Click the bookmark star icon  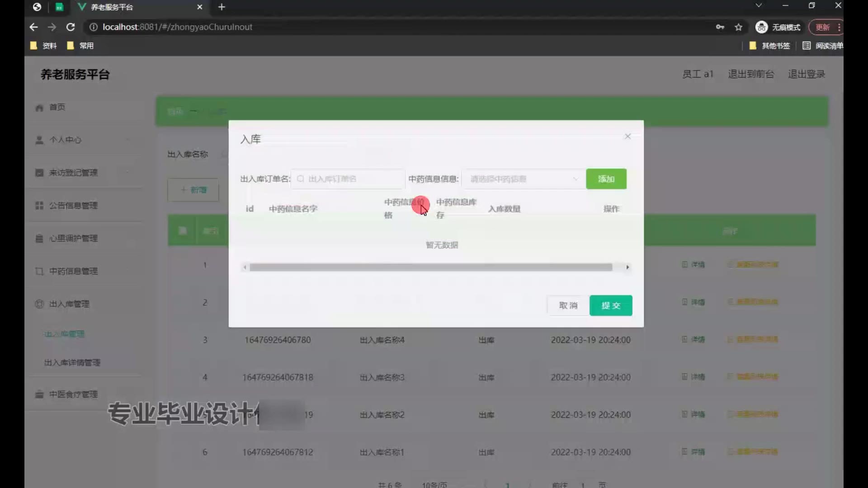point(738,27)
